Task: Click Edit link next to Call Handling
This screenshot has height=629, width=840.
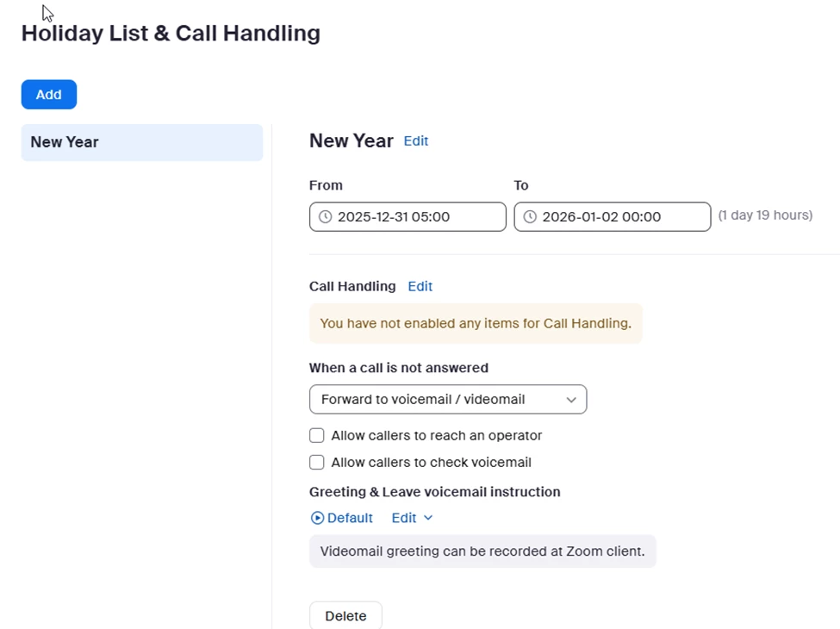Action: [x=420, y=286]
